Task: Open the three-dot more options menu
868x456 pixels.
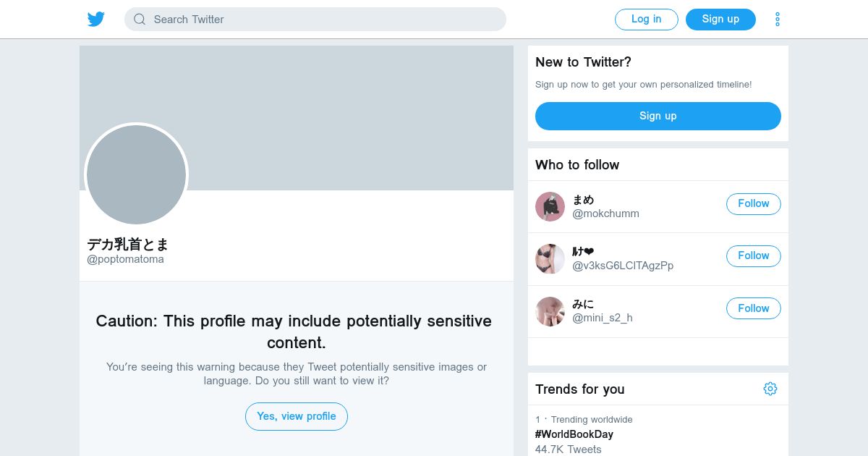Action: pos(778,20)
